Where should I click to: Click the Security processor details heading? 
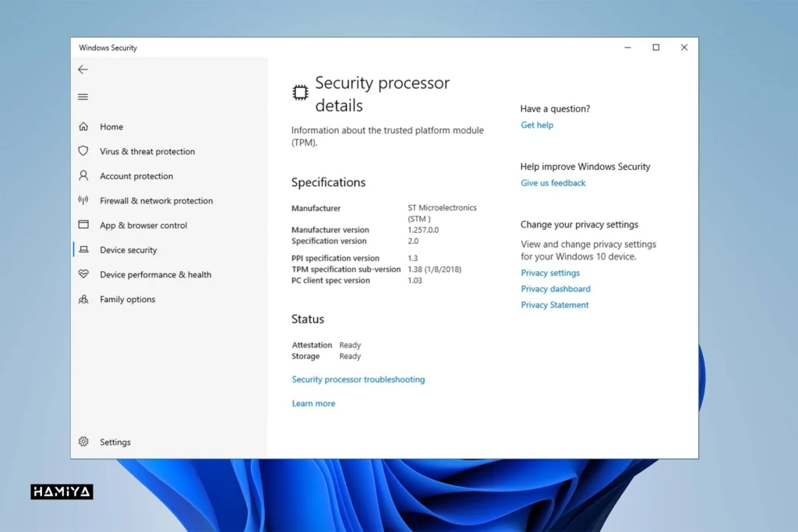(x=383, y=94)
